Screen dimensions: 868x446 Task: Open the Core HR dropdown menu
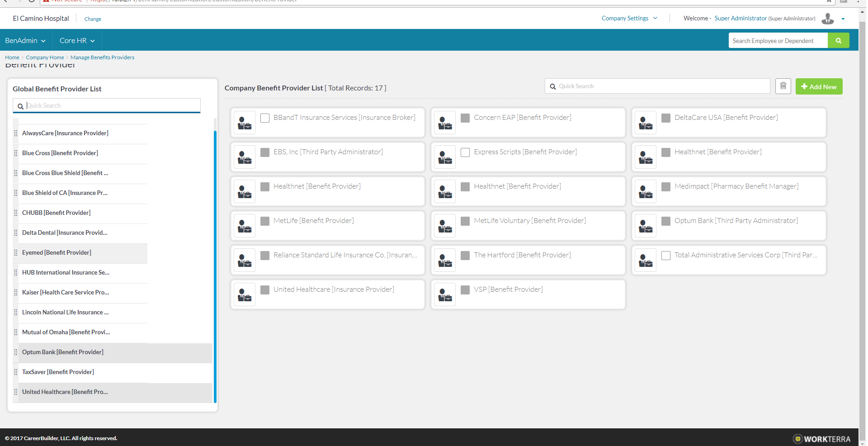[77, 41]
